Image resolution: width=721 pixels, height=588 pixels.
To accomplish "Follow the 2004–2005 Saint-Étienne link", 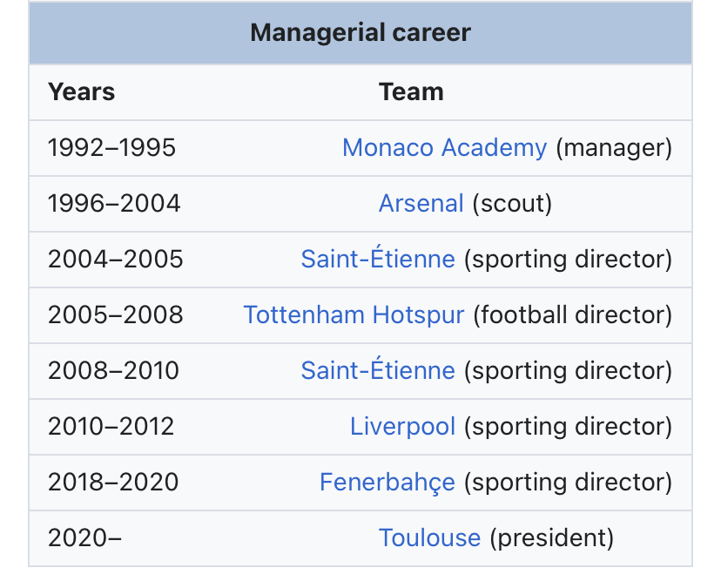I will [378, 258].
